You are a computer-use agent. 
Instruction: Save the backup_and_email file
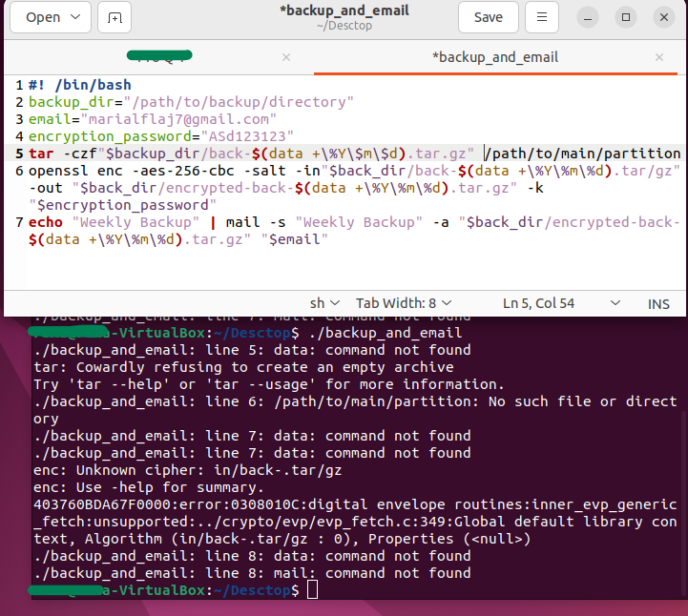489,17
